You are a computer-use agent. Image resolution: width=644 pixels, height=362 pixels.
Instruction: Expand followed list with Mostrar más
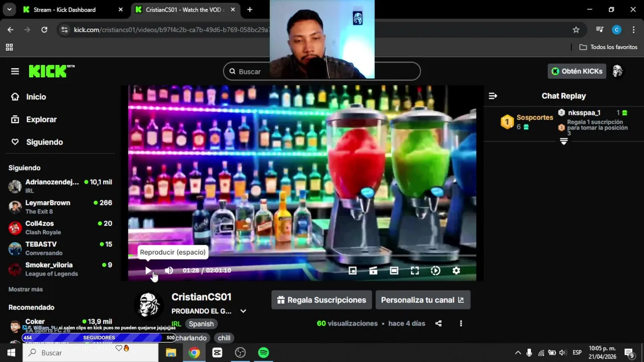pos(26,290)
